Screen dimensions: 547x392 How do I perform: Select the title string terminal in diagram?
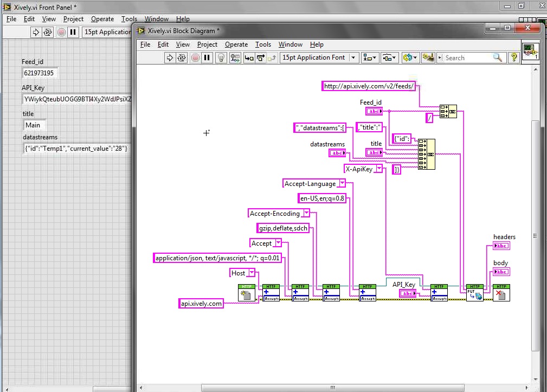point(374,152)
